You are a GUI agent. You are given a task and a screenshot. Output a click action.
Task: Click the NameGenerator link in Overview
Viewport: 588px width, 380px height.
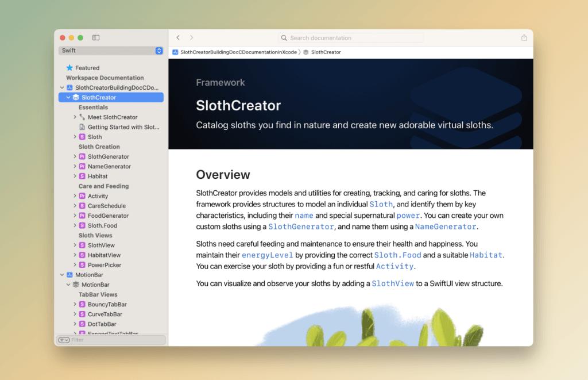pyautogui.click(x=446, y=227)
